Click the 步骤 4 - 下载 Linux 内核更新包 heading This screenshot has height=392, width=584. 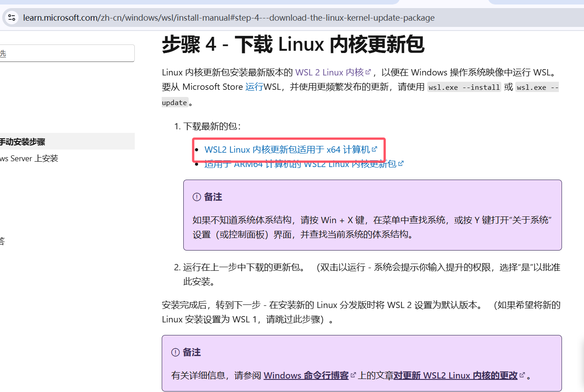293,44
